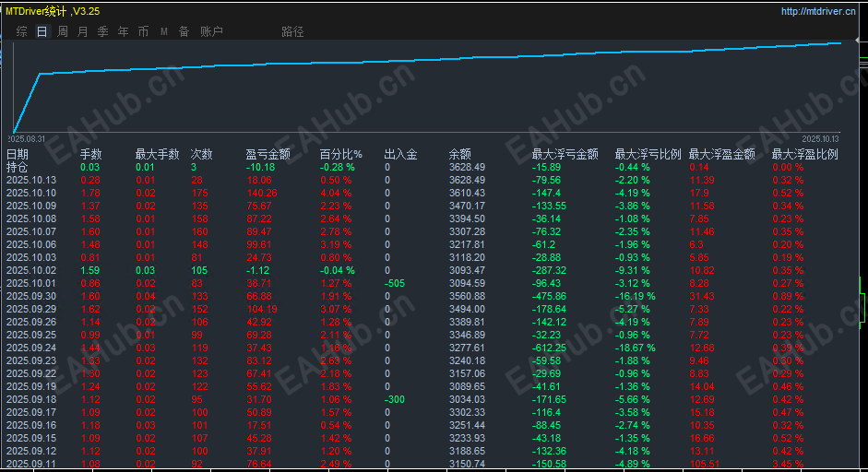Click the 3560.88 balance value
This screenshot has height=472, width=868.
point(468,296)
